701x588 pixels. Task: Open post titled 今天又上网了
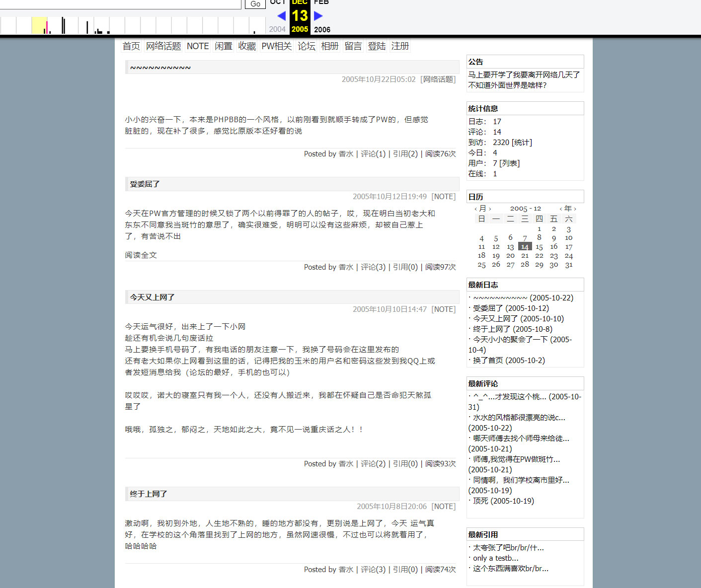(x=152, y=297)
